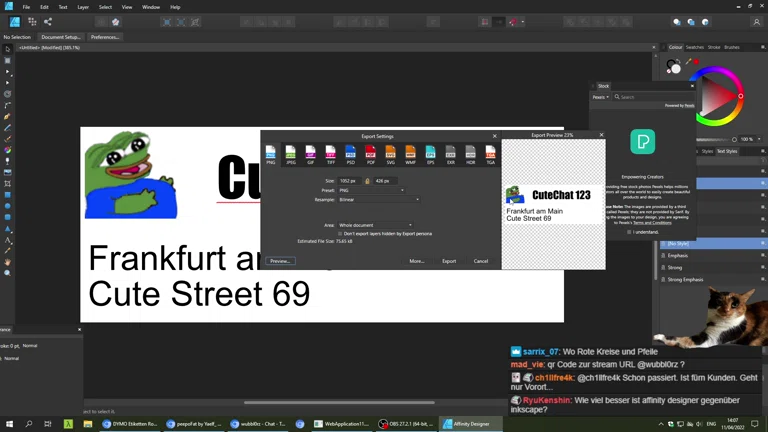Open the Pexels Terms and Conditions link
The width and height of the screenshot is (768, 432).
click(652, 223)
